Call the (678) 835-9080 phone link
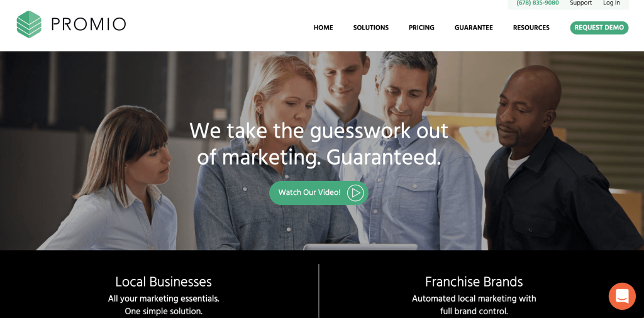 tap(538, 3)
